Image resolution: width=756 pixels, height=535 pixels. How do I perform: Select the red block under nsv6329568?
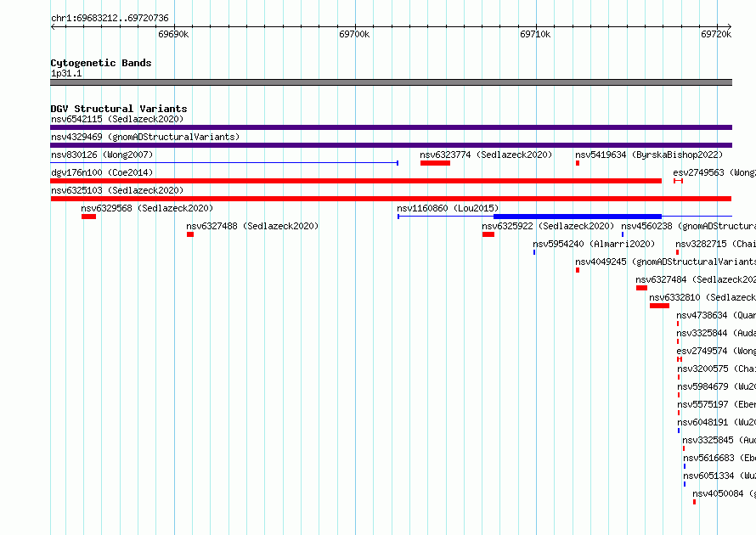point(88,217)
